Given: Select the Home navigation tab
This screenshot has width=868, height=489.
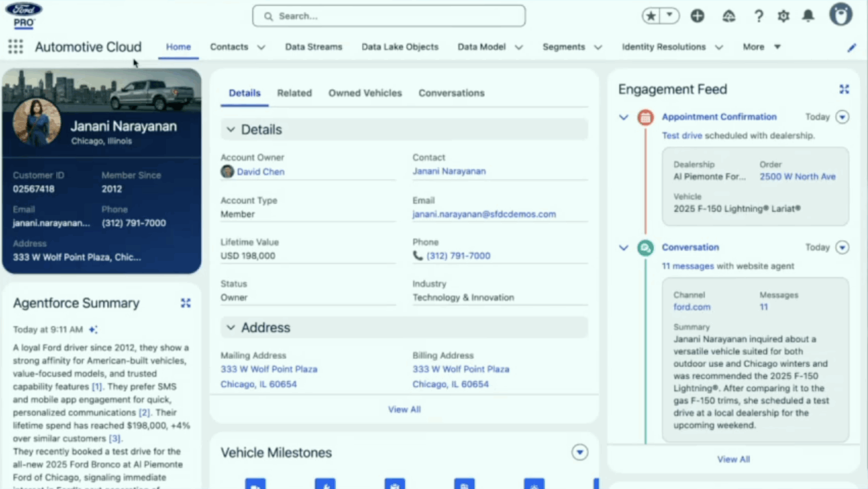Looking at the screenshot, I should (178, 47).
